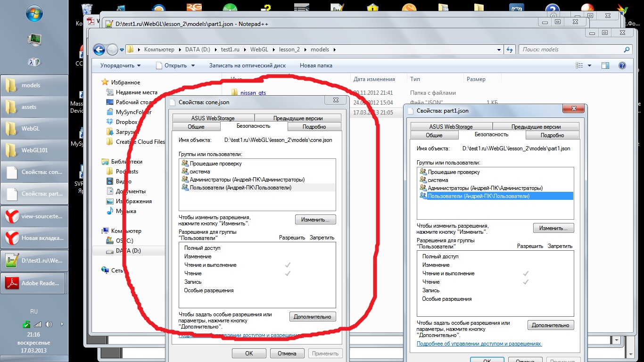Click Дополнительно button in part1.json properties
The width and height of the screenshot is (644, 362).
coord(551,325)
